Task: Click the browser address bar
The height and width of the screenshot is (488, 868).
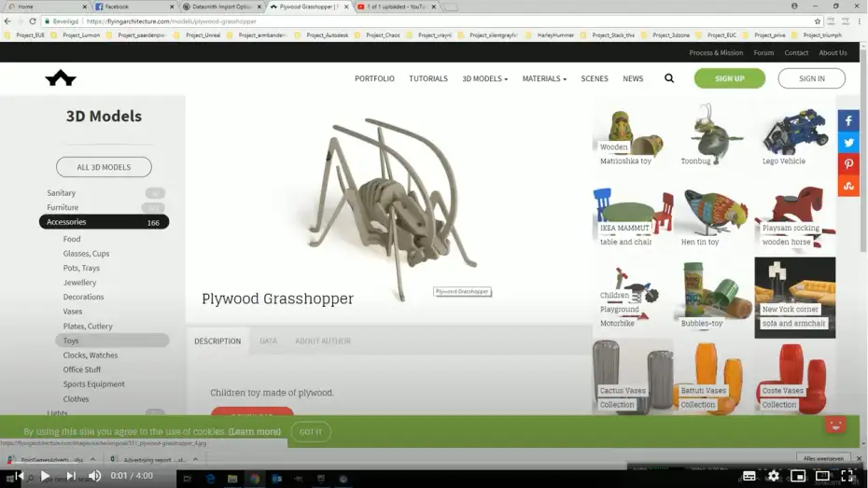Action: [427, 21]
